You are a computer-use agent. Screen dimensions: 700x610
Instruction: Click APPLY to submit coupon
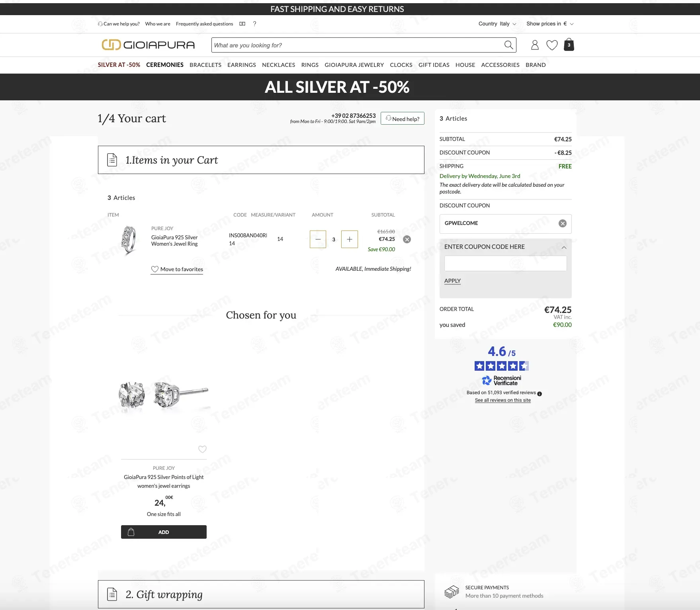452,281
